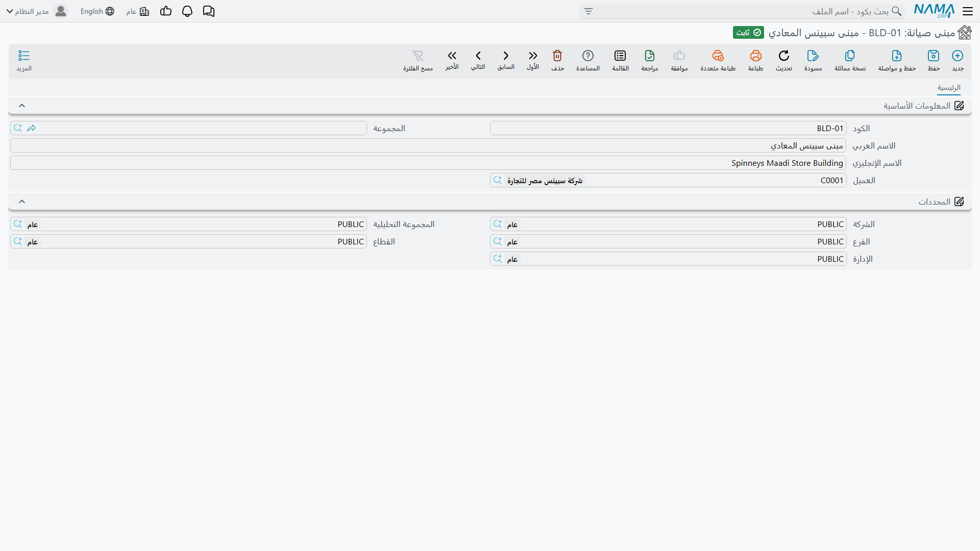The height and width of the screenshot is (551, 980).
Task: Open the search filter options icon
Action: click(x=589, y=11)
